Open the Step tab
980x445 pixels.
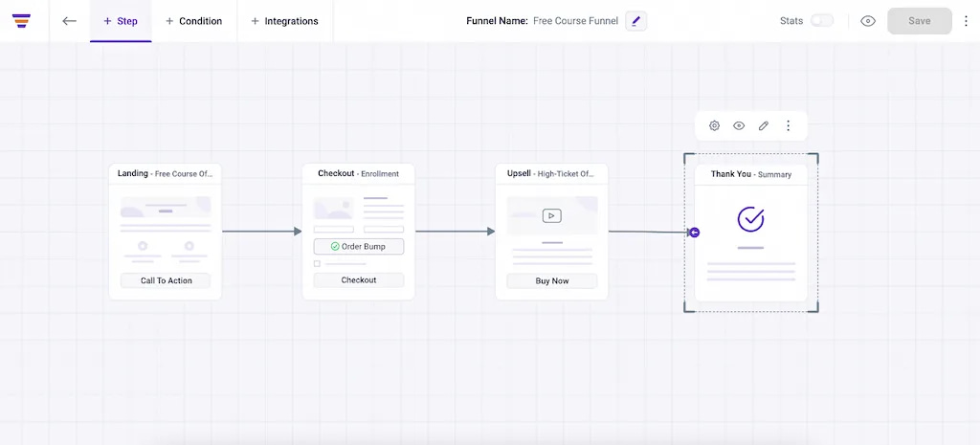pos(121,21)
